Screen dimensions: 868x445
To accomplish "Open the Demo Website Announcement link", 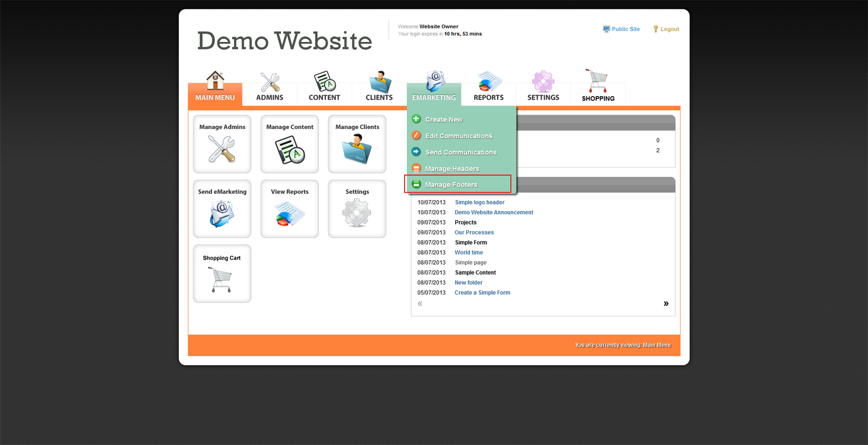I will [493, 212].
